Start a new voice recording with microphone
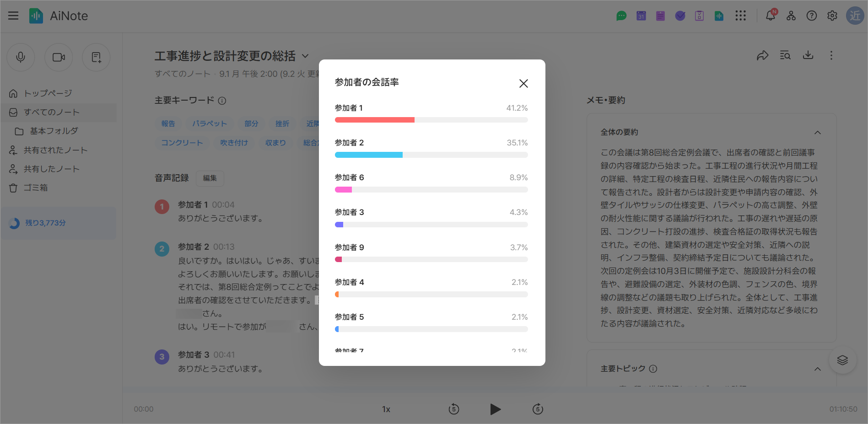The width and height of the screenshot is (868, 424). pyautogui.click(x=21, y=57)
